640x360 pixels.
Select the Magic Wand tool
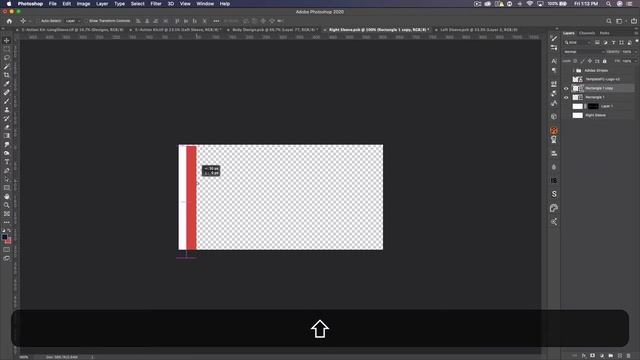pos(7,67)
